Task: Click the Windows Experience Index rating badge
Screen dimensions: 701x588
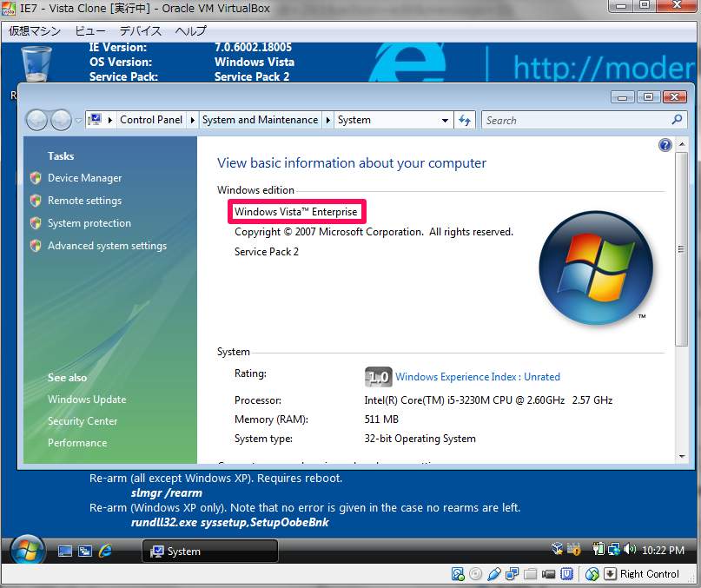Action: [378, 377]
